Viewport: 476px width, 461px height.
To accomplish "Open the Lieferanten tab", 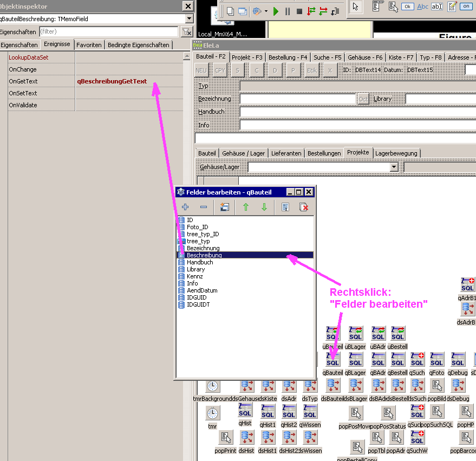I will [x=286, y=153].
